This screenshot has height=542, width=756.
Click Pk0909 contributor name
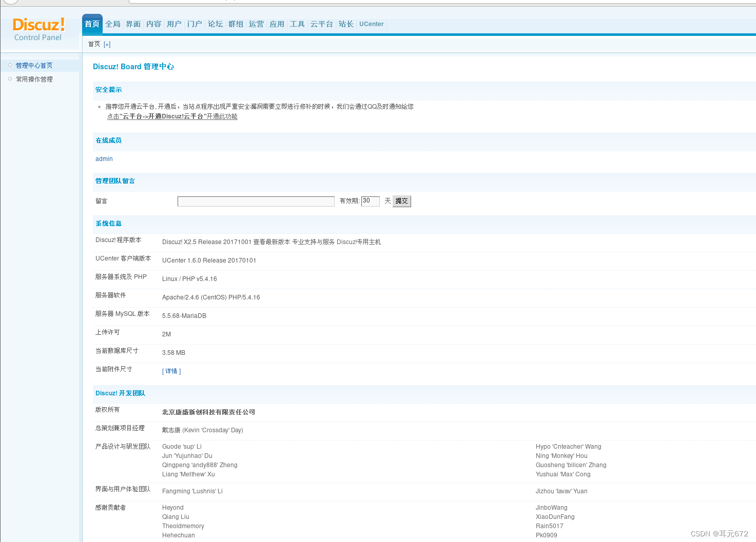tap(547, 535)
